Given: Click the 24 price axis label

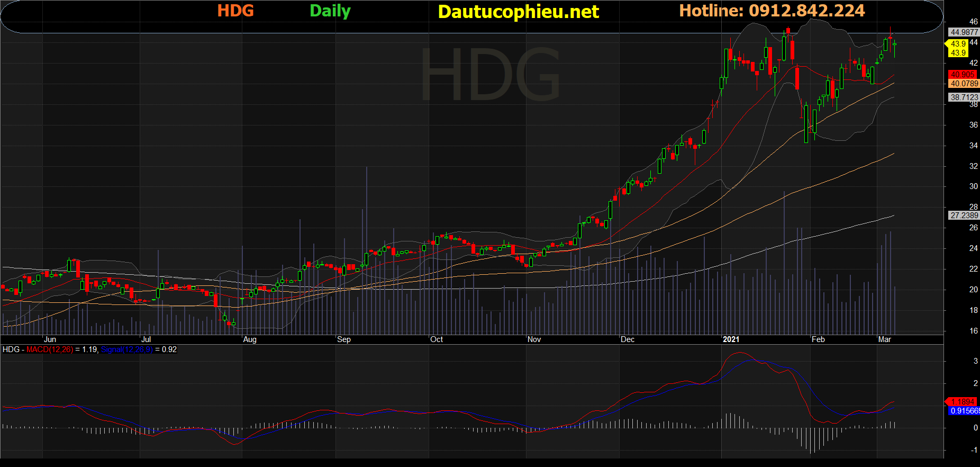Looking at the screenshot, I should pos(974,248).
